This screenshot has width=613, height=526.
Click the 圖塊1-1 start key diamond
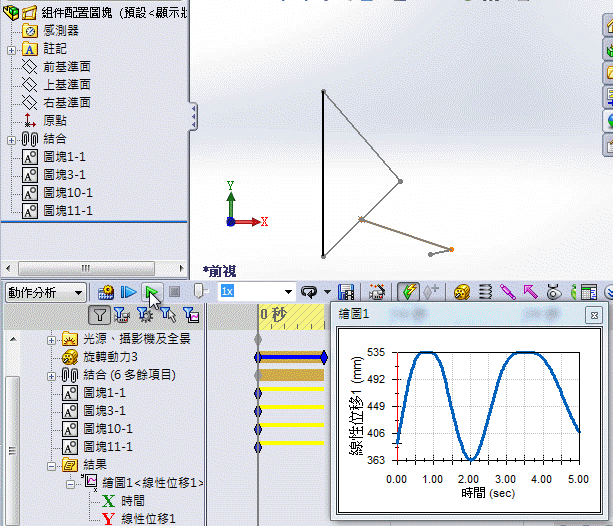tap(258, 393)
